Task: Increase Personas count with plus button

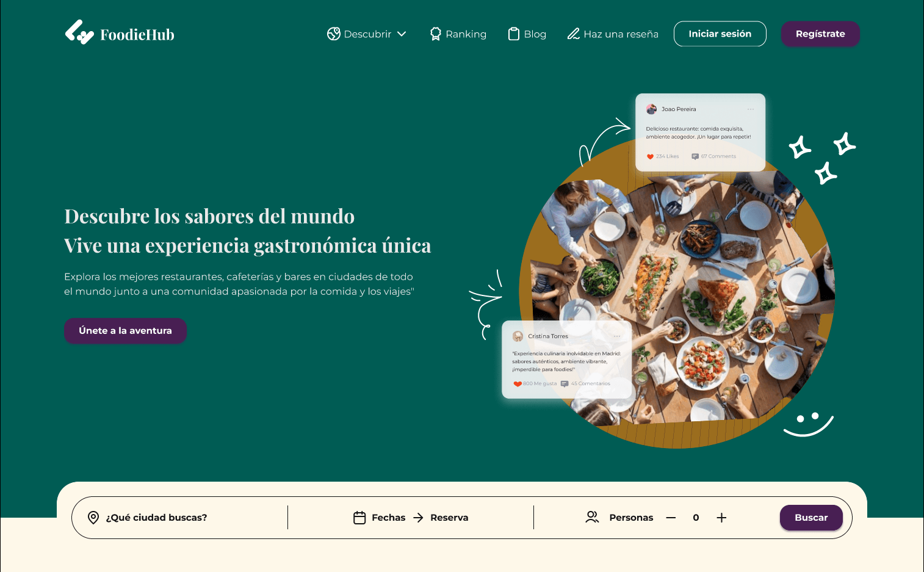Action: point(721,518)
